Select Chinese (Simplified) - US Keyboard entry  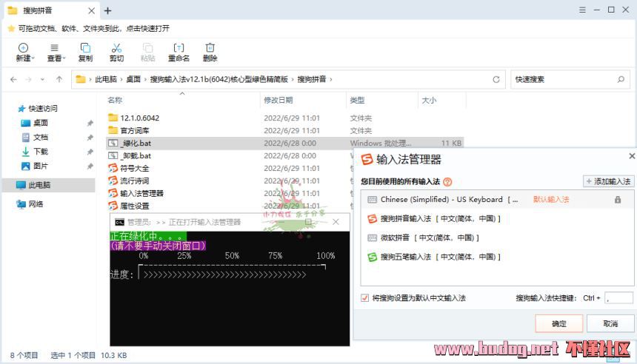tap(496, 199)
